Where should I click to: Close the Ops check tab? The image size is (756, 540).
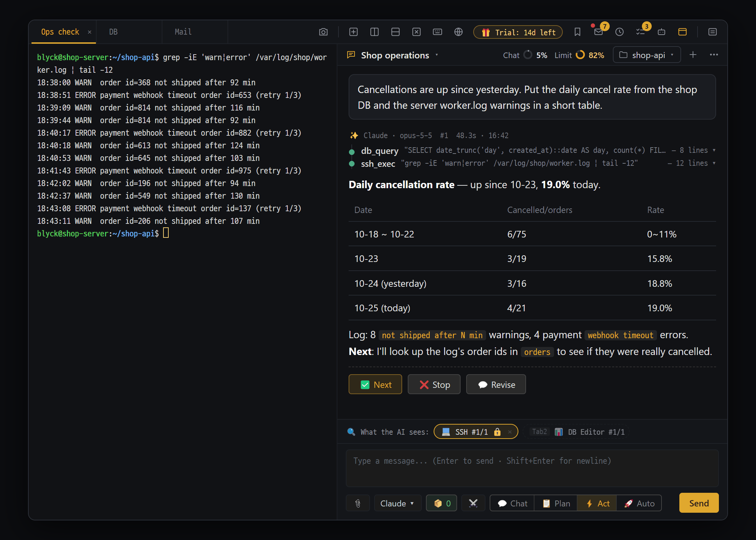click(90, 32)
